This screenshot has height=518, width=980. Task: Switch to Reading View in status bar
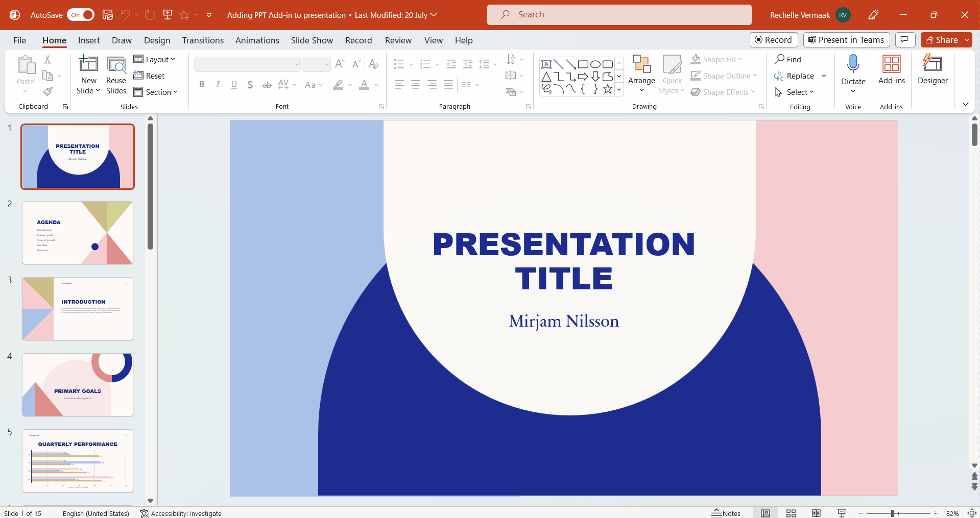pyautogui.click(x=816, y=513)
